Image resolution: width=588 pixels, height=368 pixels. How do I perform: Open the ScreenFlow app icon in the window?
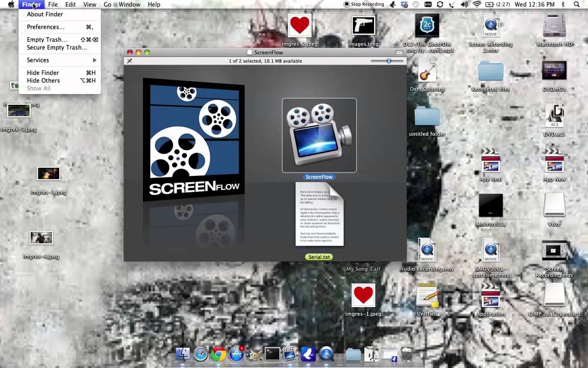(319, 135)
